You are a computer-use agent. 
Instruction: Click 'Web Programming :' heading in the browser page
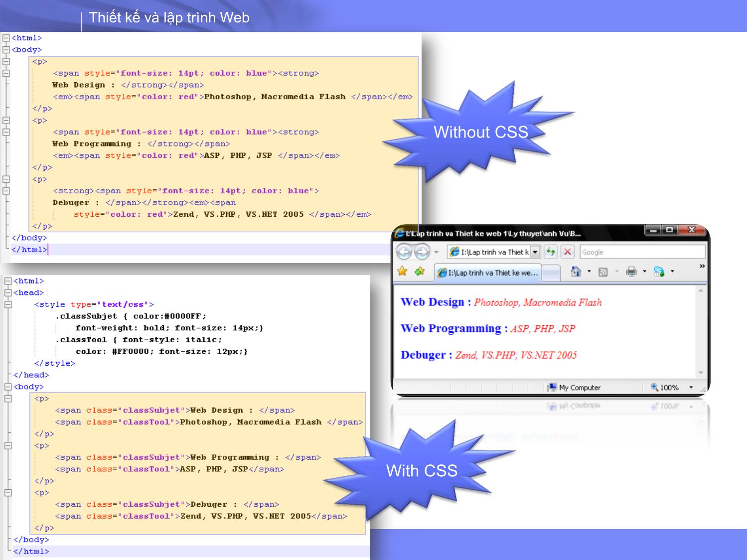point(454,328)
